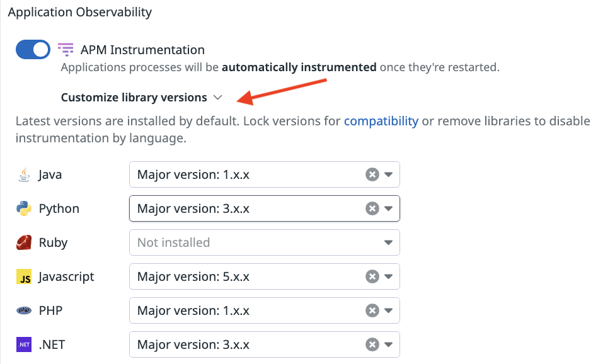Screen dimensions: 615x364
Task: Click the Javascript JS icon
Action: tap(24, 276)
